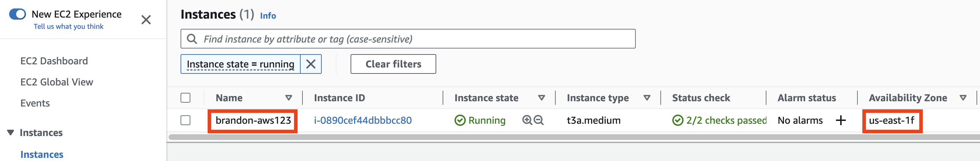Add alarm with the plus icon

coord(841,120)
